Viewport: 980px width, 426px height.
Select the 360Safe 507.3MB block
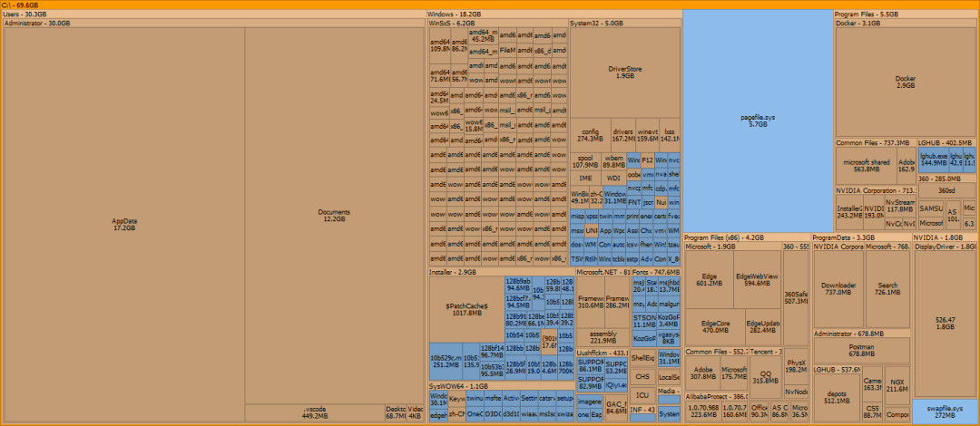coord(796,298)
